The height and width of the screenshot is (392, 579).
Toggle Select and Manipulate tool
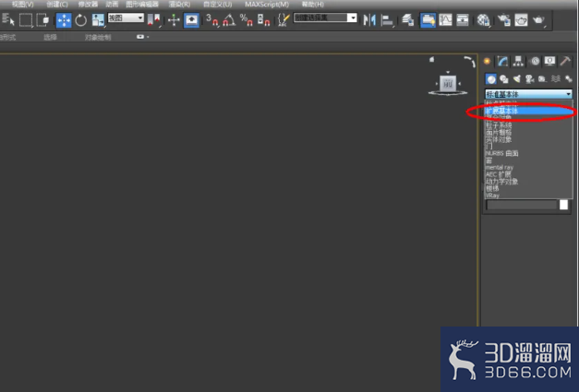[174, 20]
